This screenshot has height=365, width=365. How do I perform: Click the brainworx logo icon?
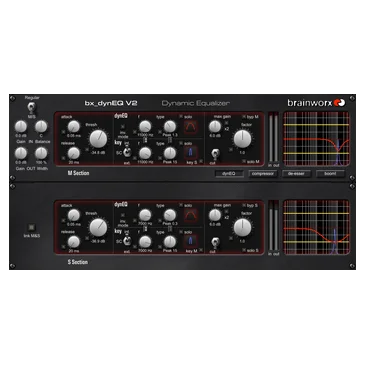[x=340, y=103]
